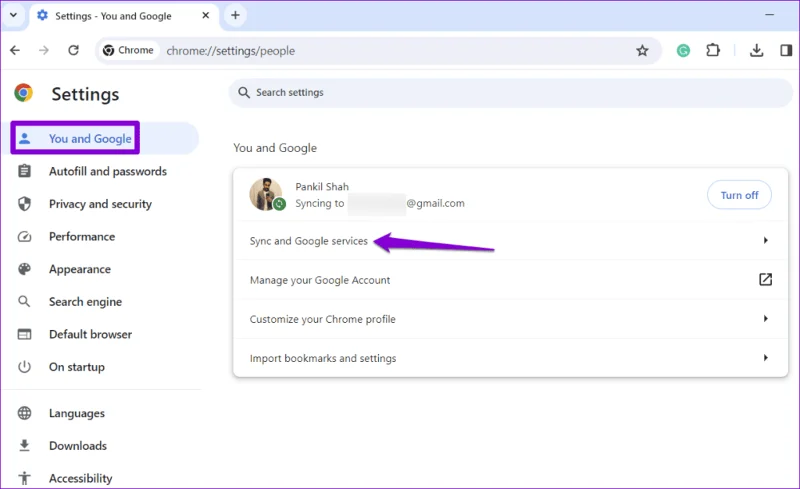800x489 pixels.
Task: Click the Autofill clipboard icon
Action: point(24,171)
